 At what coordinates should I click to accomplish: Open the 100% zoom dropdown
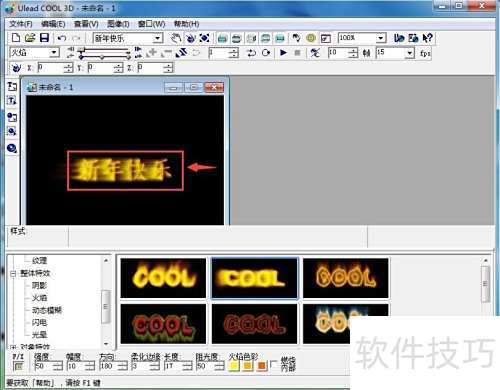381,38
